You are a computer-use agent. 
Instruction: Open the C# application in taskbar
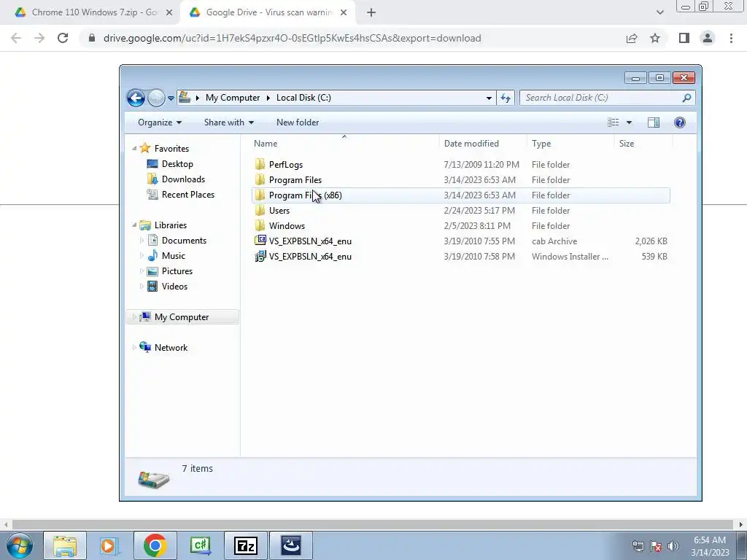(201, 545)
